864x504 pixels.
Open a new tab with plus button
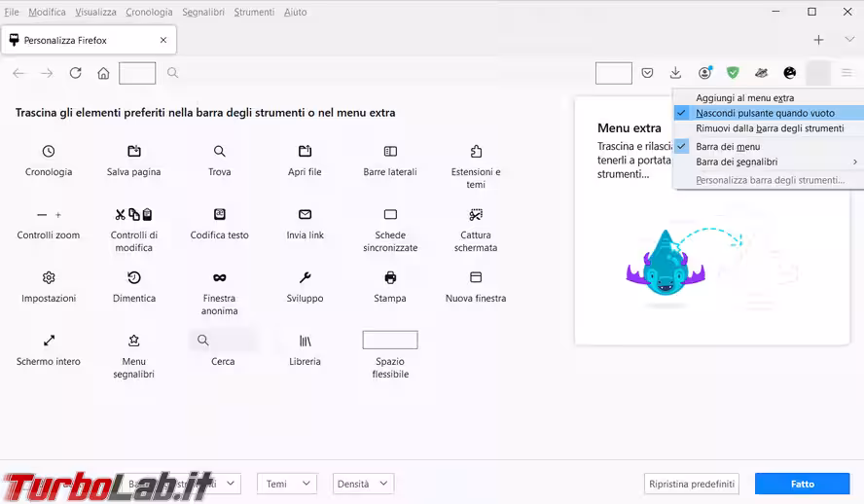click(819, 40)
